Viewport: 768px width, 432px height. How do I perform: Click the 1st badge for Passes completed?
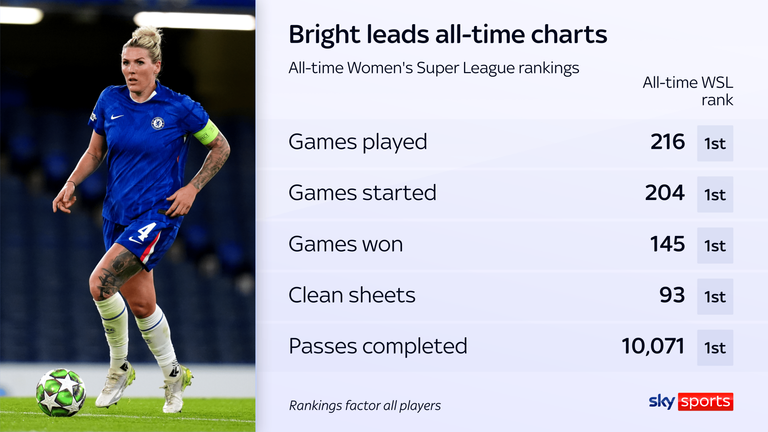(x=715, y=348)
